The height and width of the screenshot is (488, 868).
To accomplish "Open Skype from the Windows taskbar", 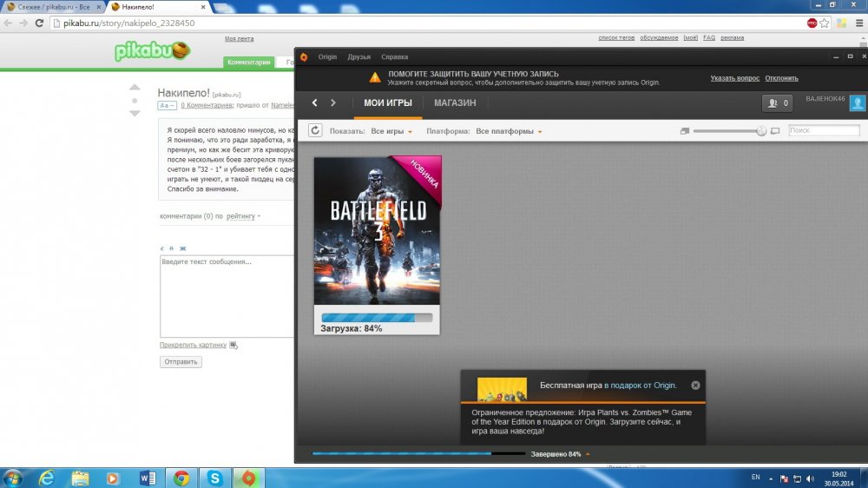I will pos(213,478).
